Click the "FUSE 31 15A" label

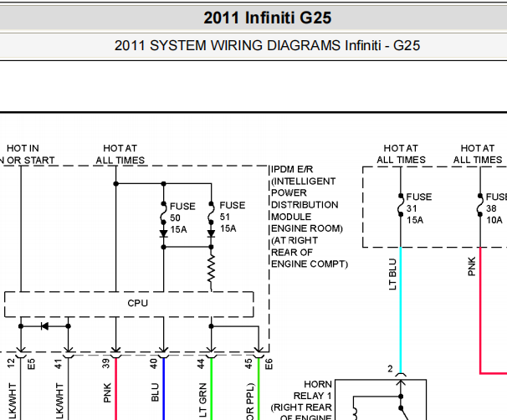[418, 208]
